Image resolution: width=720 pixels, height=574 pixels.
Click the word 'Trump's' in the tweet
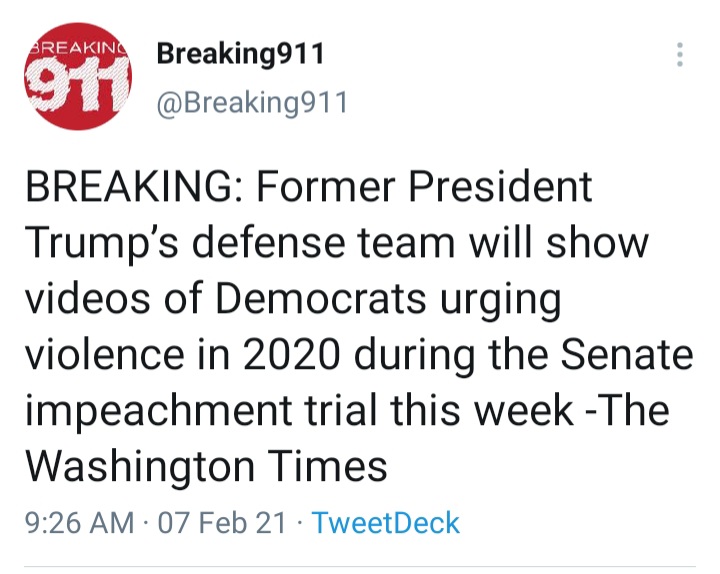(x=101, y=243)
